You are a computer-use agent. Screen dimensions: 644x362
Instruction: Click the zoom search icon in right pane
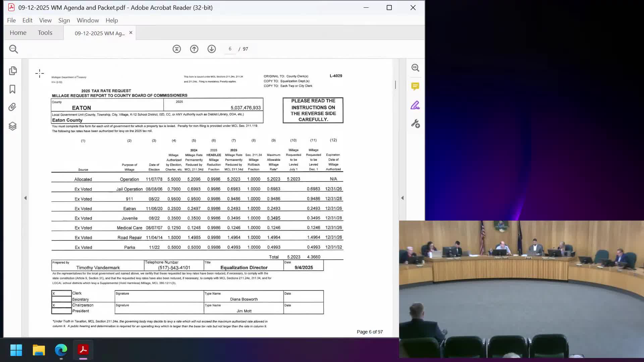pos(415,68)
